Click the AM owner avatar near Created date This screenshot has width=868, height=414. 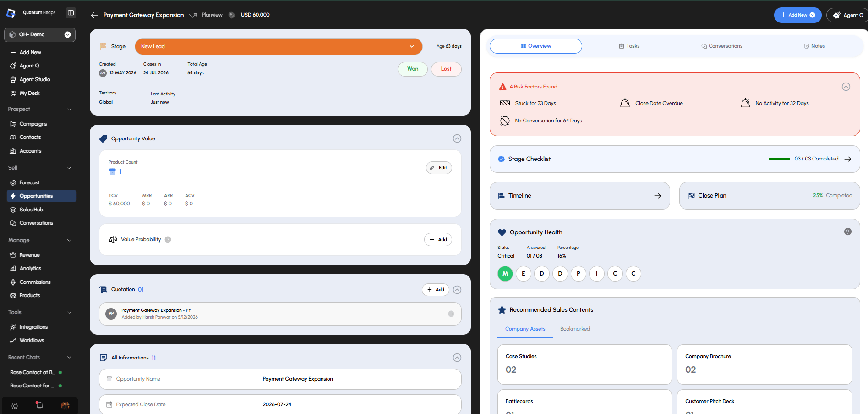[x=103, y=73]
